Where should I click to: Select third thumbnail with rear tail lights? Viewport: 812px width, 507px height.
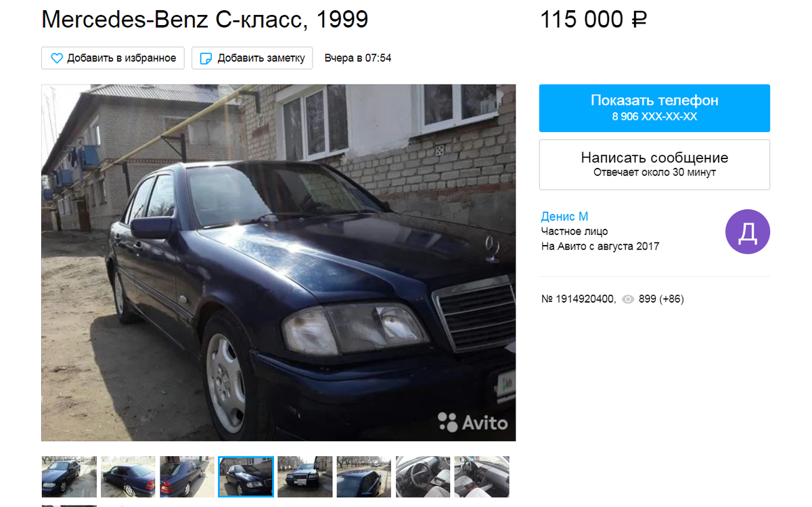pos(187,477)
